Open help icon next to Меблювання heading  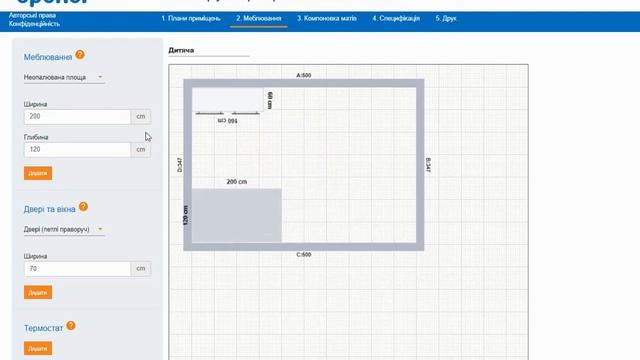coord(80,55)
